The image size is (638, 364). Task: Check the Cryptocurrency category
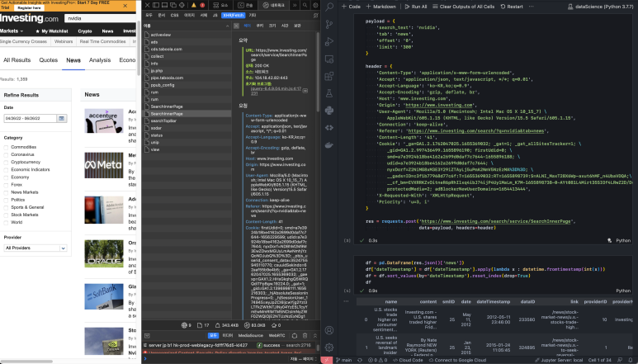[x=6, y=163]
